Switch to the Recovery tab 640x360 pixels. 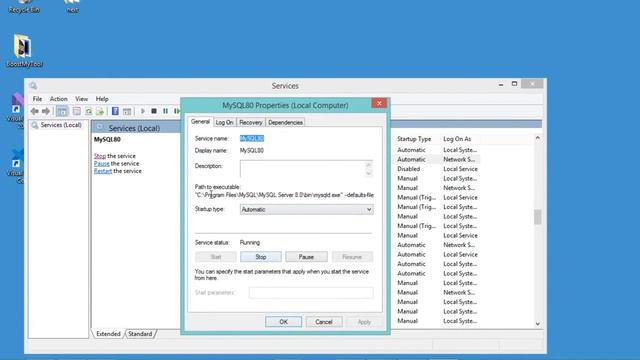coord(251,122)
